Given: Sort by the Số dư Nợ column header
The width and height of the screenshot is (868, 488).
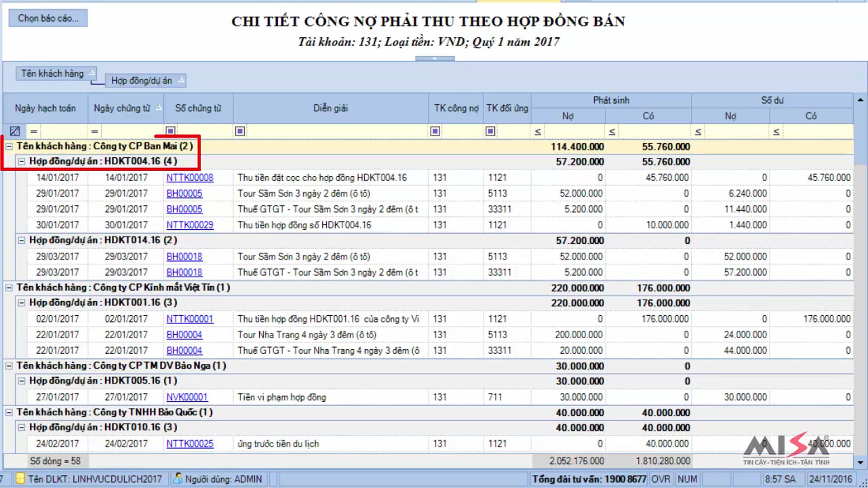Looking at the screenshot, I should 731,116.
